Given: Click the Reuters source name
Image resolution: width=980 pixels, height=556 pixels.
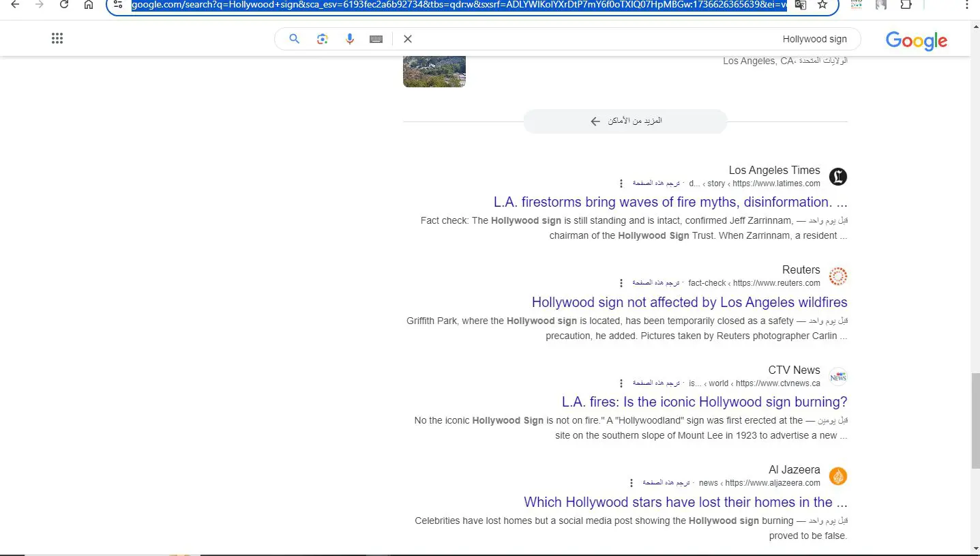Looking at the screenshot, I should [801, 269].
